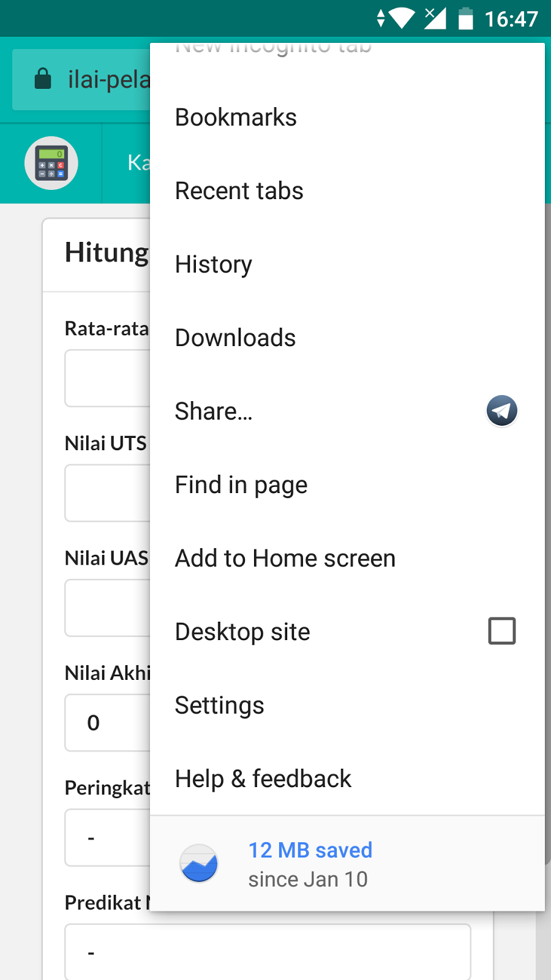Enable the Desktop site checkbox
The image size is (551, 980).
tap(501, 631)
